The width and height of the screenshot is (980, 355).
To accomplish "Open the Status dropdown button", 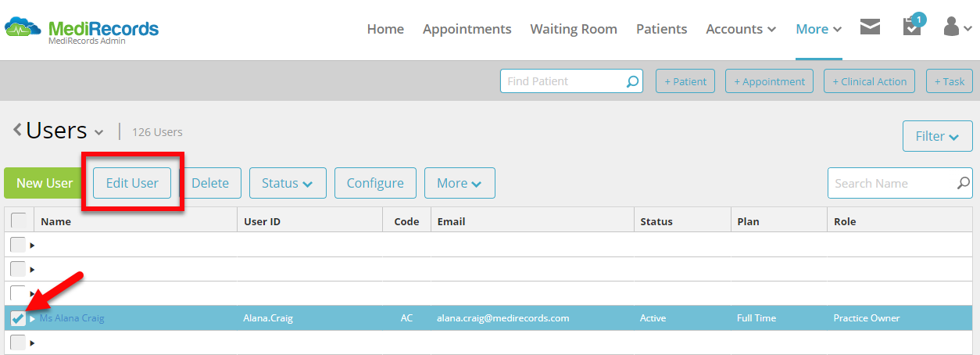I will (x=287, y=183).
